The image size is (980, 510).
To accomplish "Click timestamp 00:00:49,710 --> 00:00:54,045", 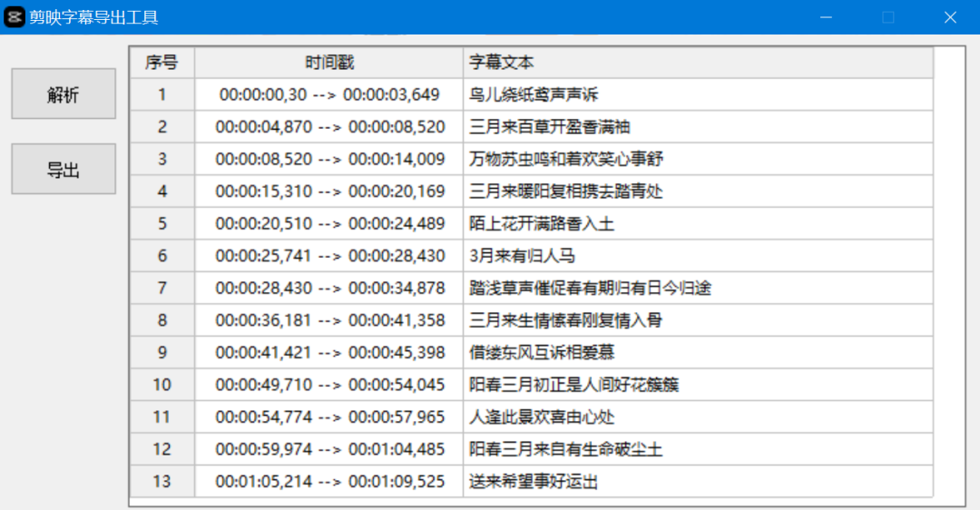I will tap(330, 385).
